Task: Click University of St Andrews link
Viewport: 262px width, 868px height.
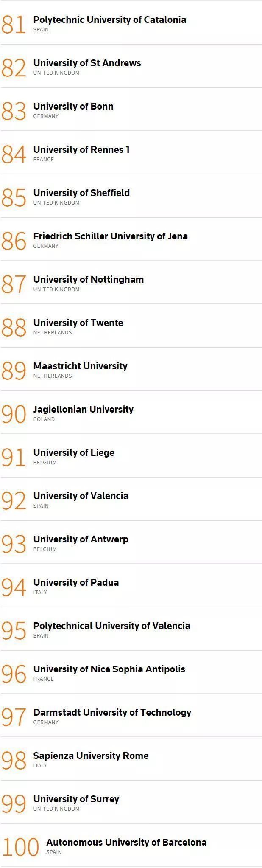Action: coord(87,63)
